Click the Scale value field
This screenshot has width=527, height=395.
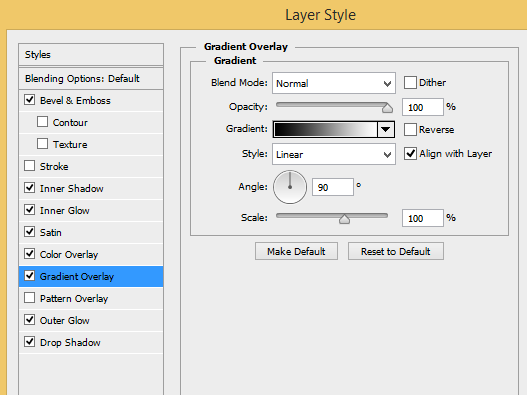click(x=423, y=218)
